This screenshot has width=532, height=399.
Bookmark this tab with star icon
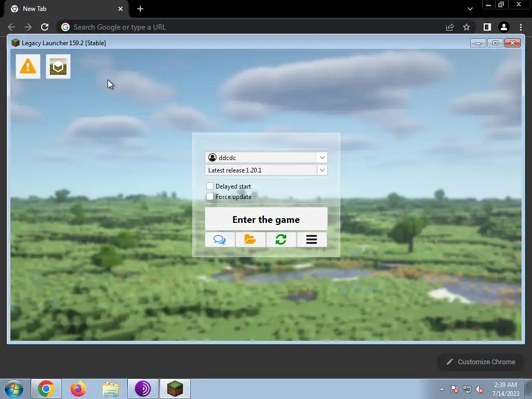click(x=467, y=27)
